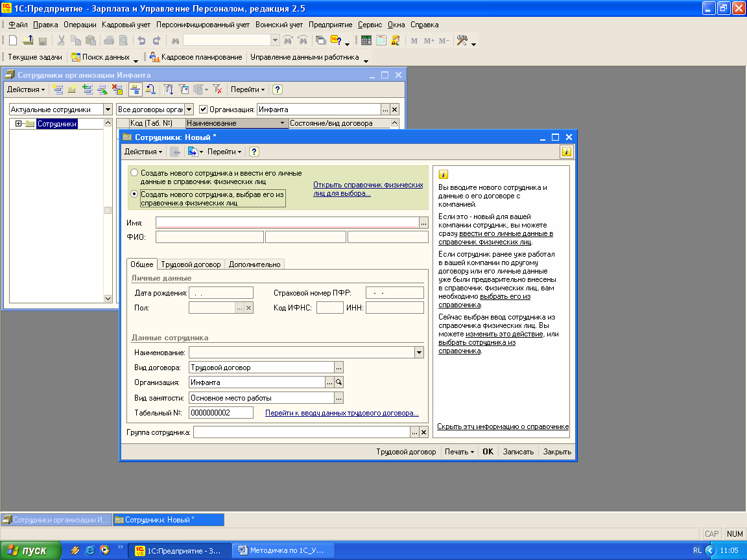Screen dimensions: 747x560
Task: Click Перейти к вводу данных трудового договора link
Action: click(342, 413)
